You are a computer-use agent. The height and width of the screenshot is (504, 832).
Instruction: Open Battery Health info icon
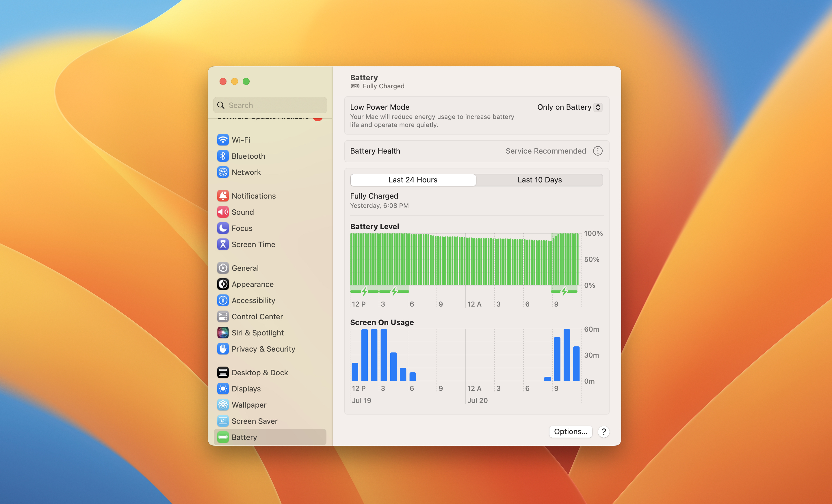pyautogui.click(x=597, y=151)
